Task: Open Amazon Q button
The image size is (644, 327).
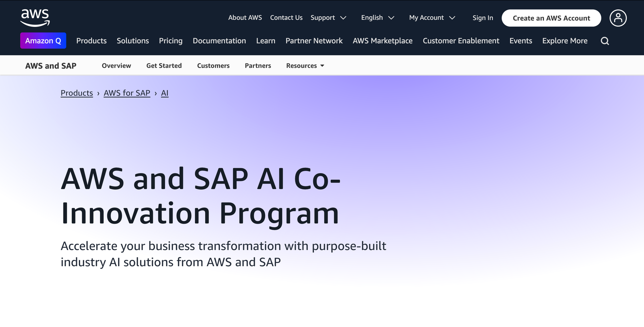Action: [43, 41]
